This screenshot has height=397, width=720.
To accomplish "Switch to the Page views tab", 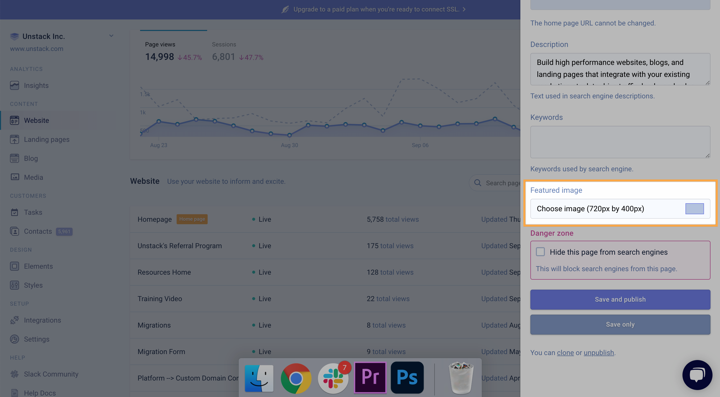I will point(160,45).
